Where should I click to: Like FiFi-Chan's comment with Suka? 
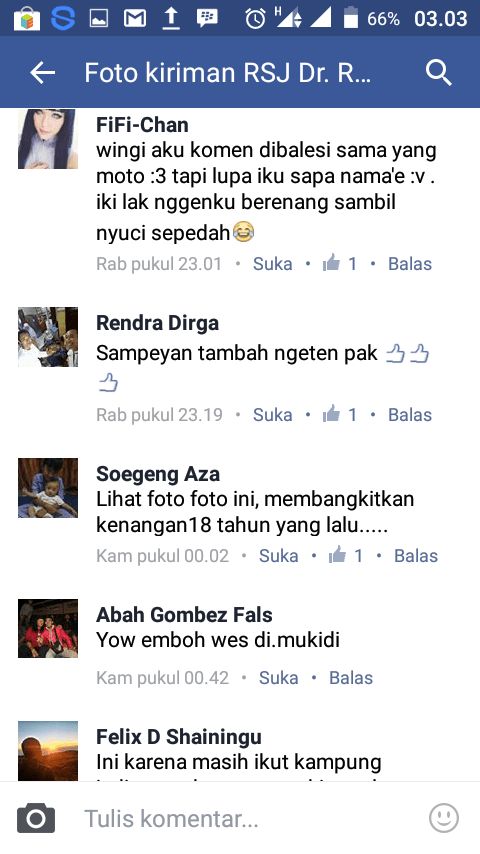click(272, 264)
